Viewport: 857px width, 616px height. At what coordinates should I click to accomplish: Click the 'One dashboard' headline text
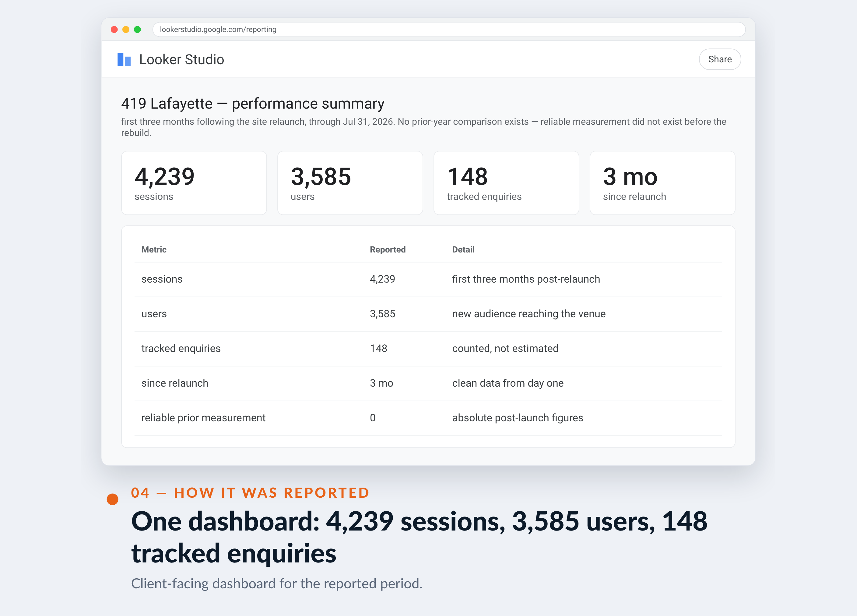[x=419, y=537]
